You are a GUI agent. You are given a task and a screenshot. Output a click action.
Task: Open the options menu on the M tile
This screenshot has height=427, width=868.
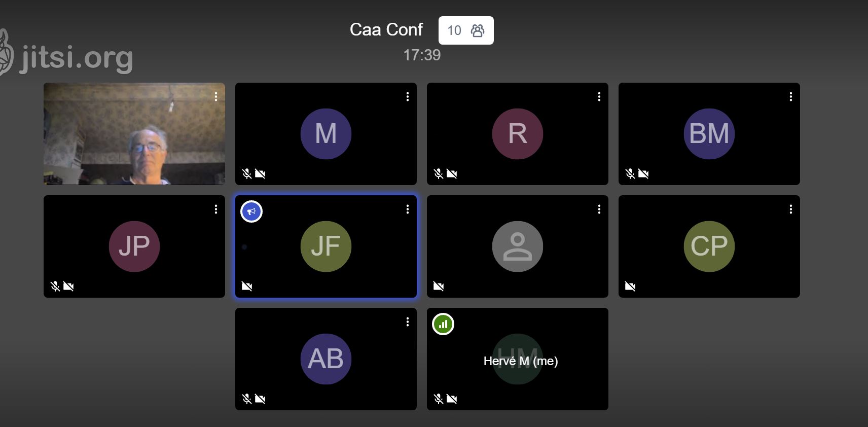pyautogui.click(x=408, y=96)
